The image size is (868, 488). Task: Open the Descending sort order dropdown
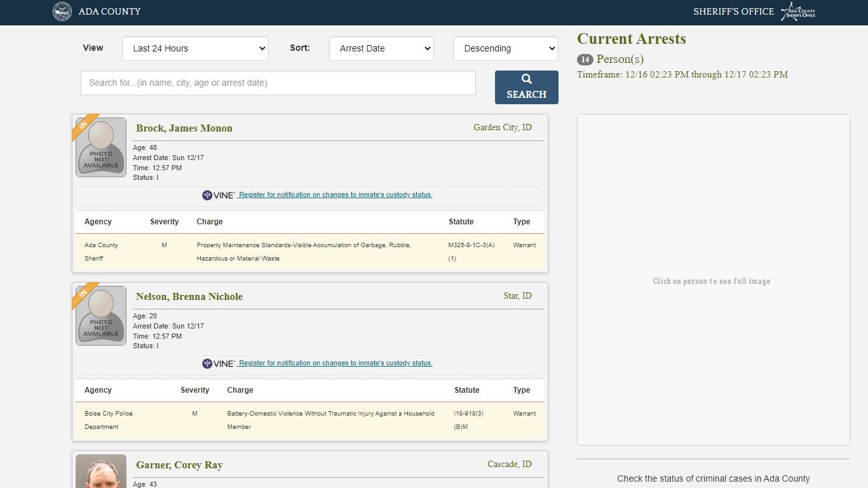pyautogui.click(x=506, y=48)
